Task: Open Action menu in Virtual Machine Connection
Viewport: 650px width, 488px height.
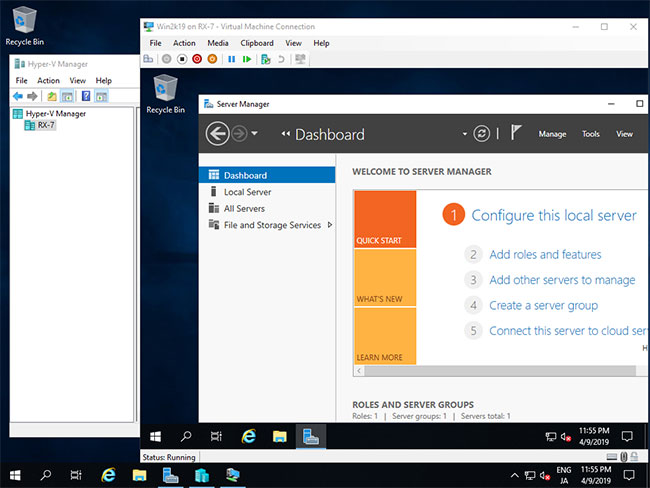Action: click(184, 43)
